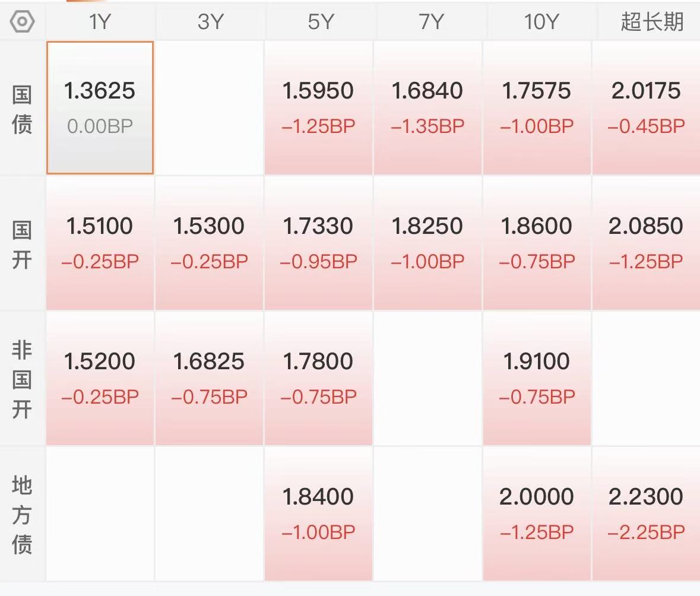The width and height of the screenshot is (700, 596).
Task: Select the 1Y column header
Action: 100,22
